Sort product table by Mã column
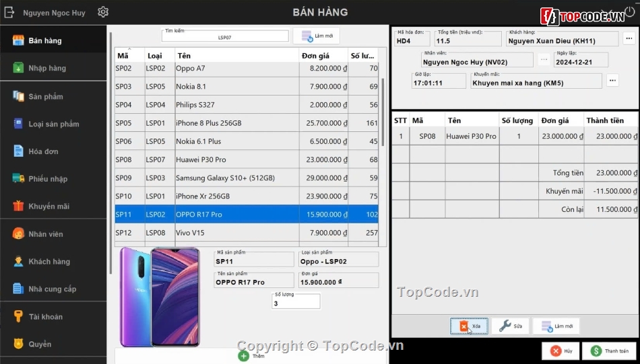This screenshot has width=640, height=364. [130, 55]
